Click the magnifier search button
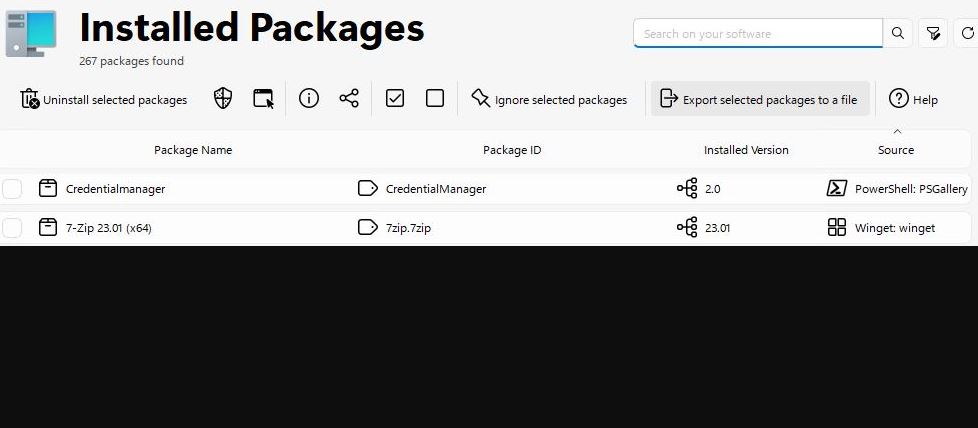 tap(898, 34)
